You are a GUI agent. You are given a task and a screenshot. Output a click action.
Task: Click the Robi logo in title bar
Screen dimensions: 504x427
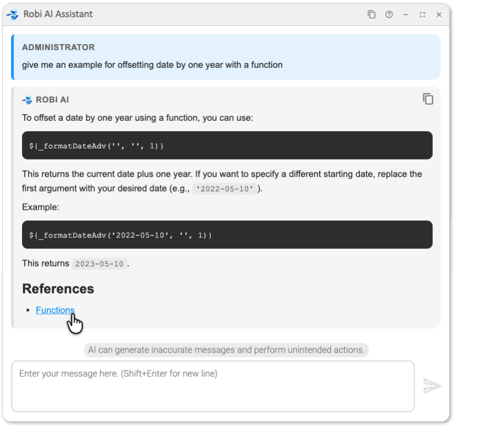pyautogui.click(x=13, y=15)
